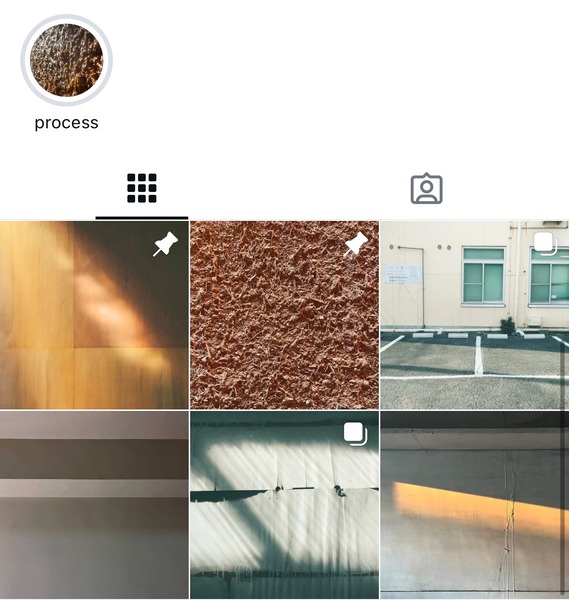Click the vertical scroll indicator at right edge

563,467
